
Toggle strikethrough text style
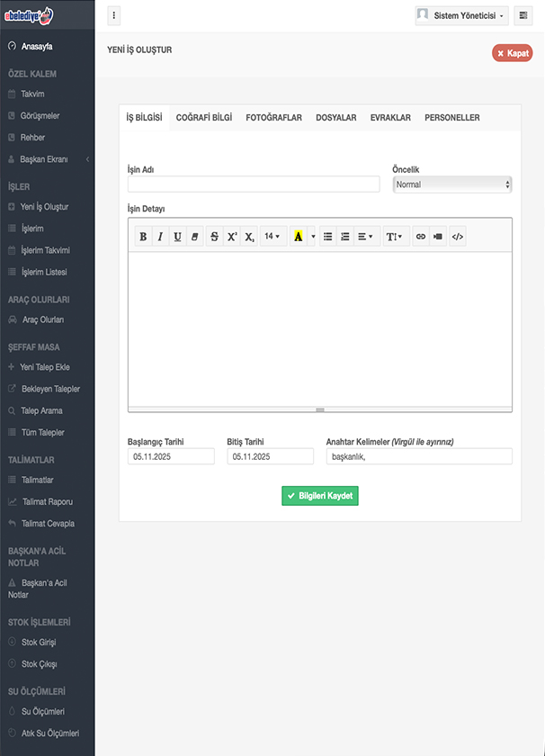(214, 237)
